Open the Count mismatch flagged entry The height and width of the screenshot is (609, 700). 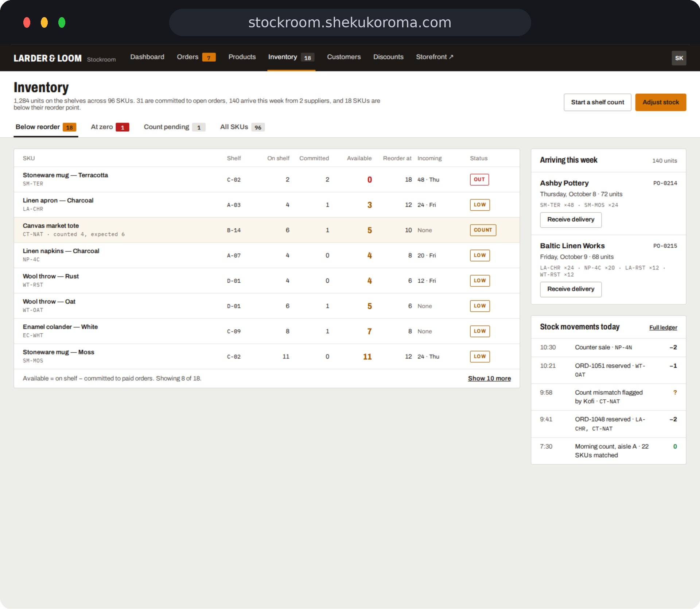[608, 397]
